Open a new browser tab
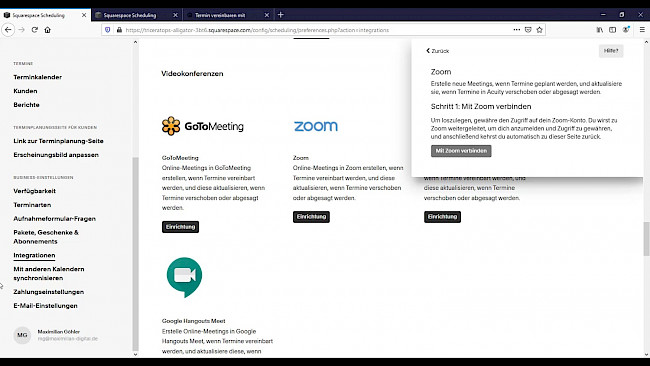 (281, 15)
